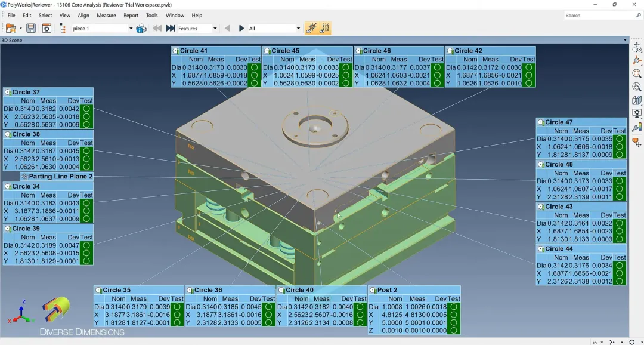Image resolution: width=644 pixels, height=345 pixels.
Task: Open the 3D box display mode icon
Action: [x=637, y=100]
